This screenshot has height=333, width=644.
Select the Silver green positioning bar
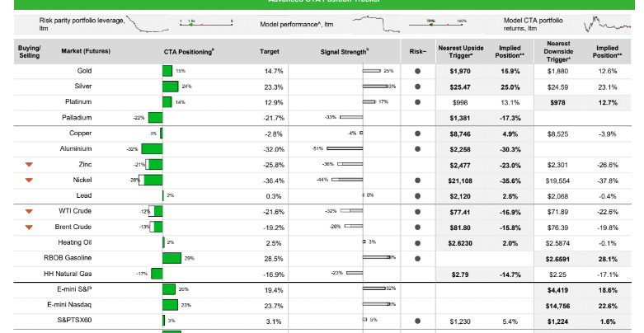coord(171,87)
